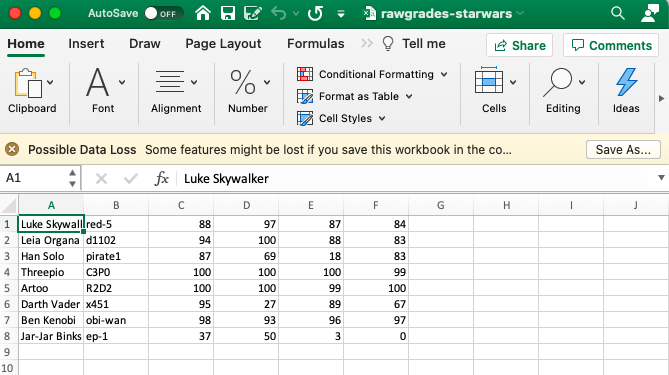Screen dimensions: 669x375
Task: Click the Number percent icon
Action: coord(242,82)
